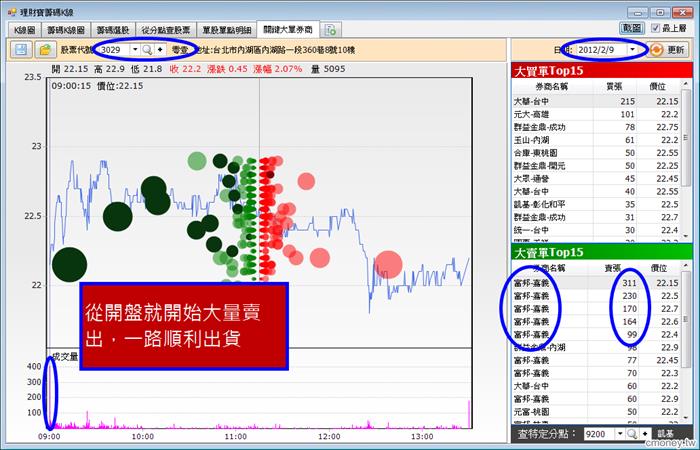700x450 pixels.
Task: Select sell row 元富-桃園
Action: pyautogui.click(x=596, y=412)
